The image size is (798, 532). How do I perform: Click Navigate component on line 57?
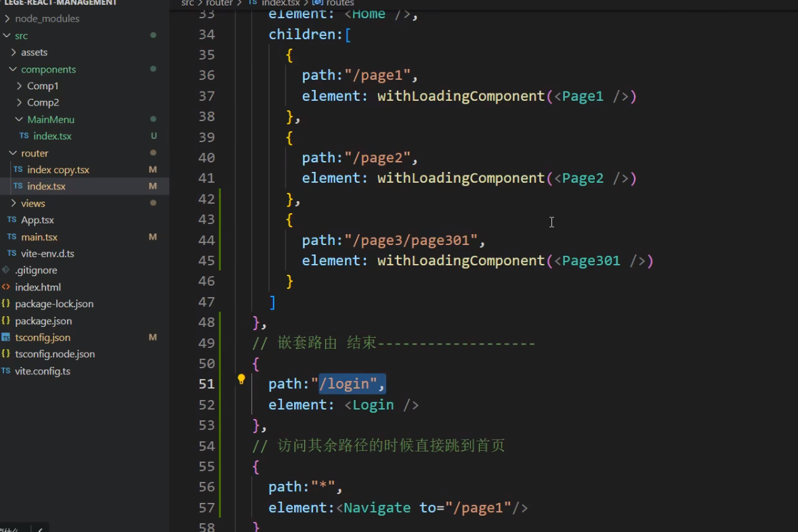click(377, 508)
